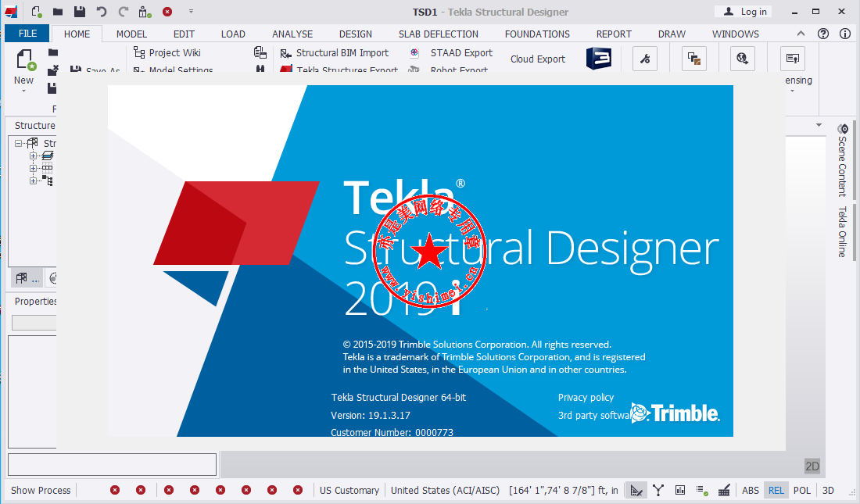Redo the last undone action
The height and width of the screenshot is (504, 860).
click(x=124, y=12)
